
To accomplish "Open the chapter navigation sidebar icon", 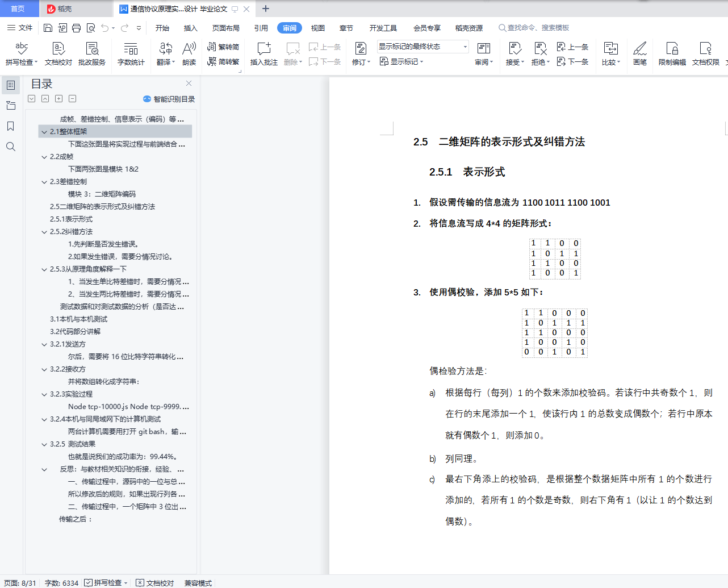I will 11,106.
